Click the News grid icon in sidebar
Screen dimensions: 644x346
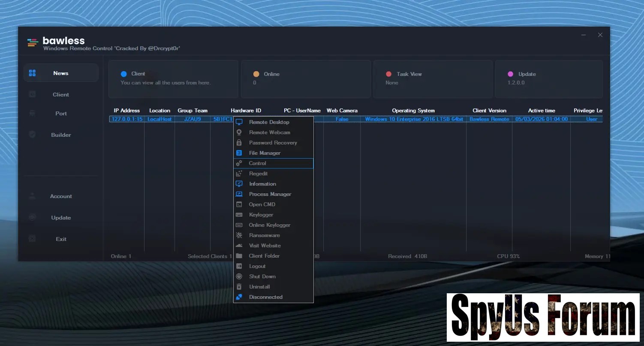32,73
